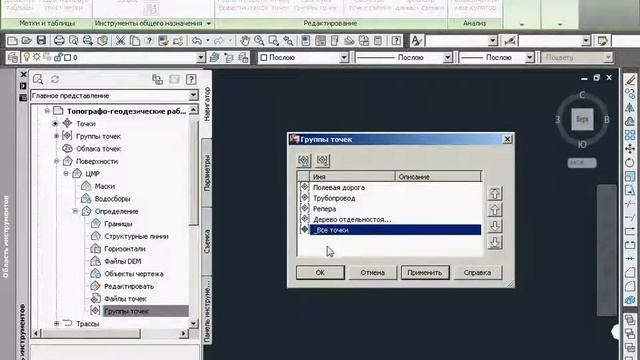Open the color control dropdown showing Послою

344,58
